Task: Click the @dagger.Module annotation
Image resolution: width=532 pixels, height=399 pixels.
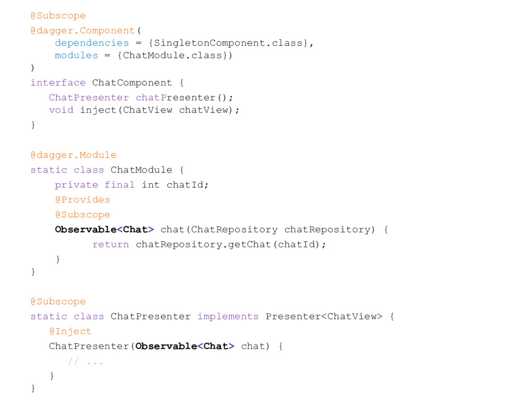Action: 73,155
